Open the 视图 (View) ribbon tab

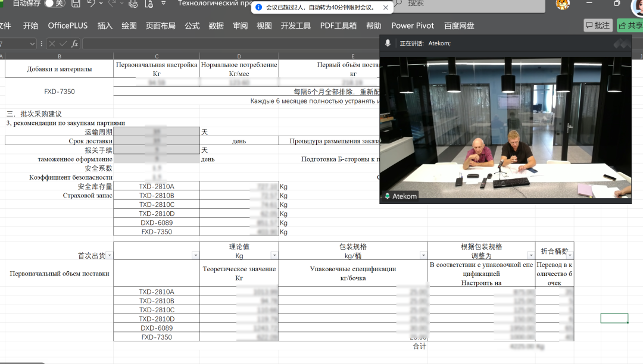point(264,26)
